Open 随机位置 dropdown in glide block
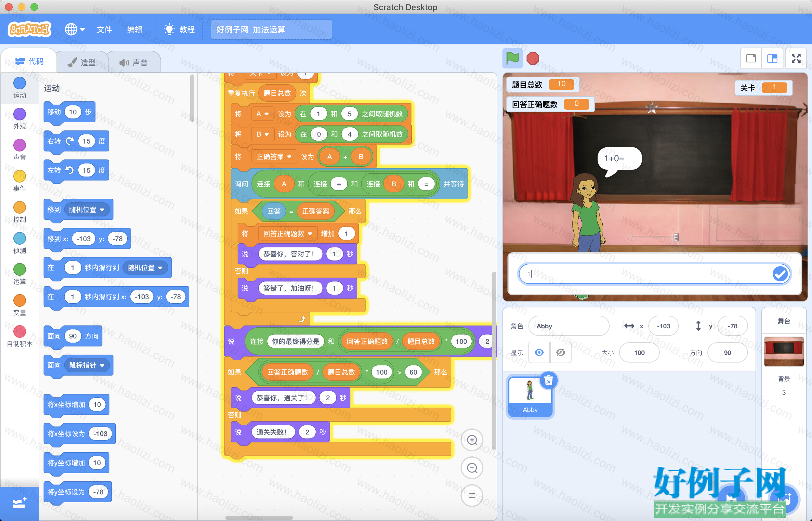This screenshot has width=812, height=521. [145, 267]
